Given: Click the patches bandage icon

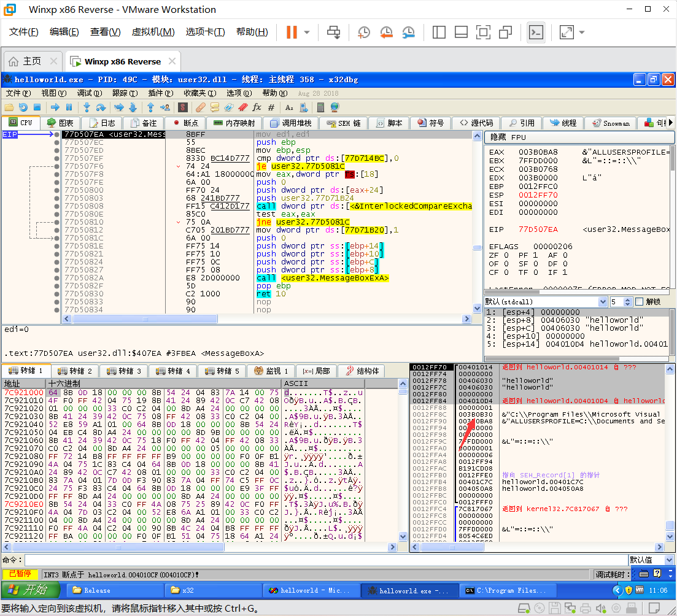Looking at the screenshot, I should (x=200, y=107).
